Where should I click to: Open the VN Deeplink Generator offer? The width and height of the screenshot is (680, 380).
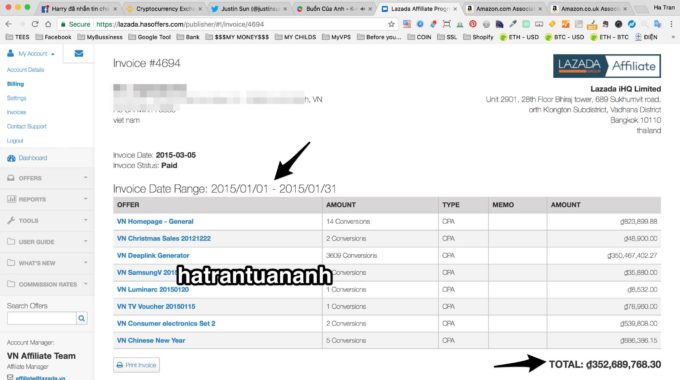153,256
